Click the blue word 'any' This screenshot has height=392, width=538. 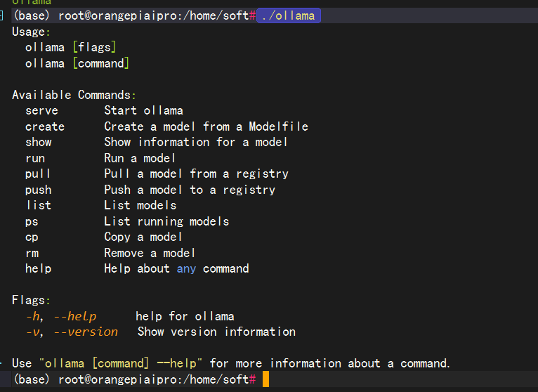click(x=186, y=269)
